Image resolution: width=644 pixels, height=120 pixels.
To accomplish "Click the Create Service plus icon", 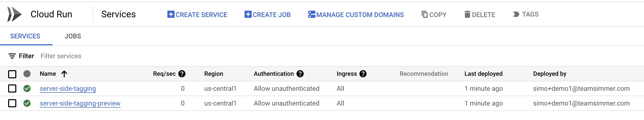I will tap(171, 14).
